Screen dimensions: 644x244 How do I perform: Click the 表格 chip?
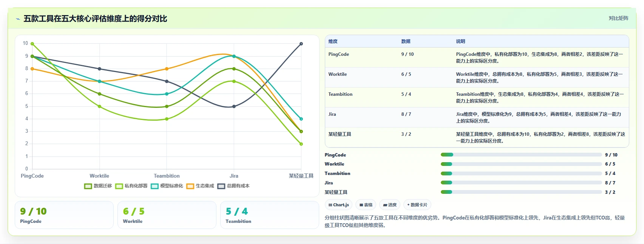point(366,205)
